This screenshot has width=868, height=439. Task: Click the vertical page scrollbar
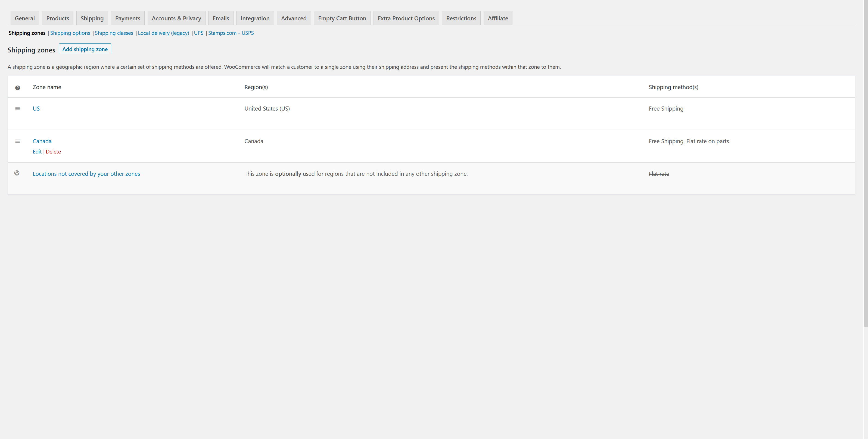(866, 163)
